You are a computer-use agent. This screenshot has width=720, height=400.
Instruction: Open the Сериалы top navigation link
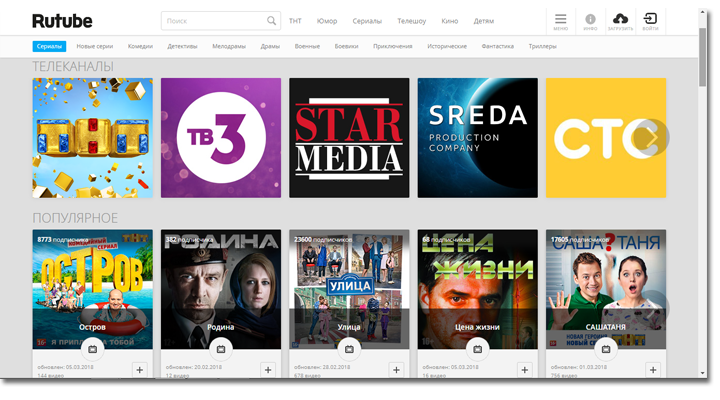tap(367, 21)
